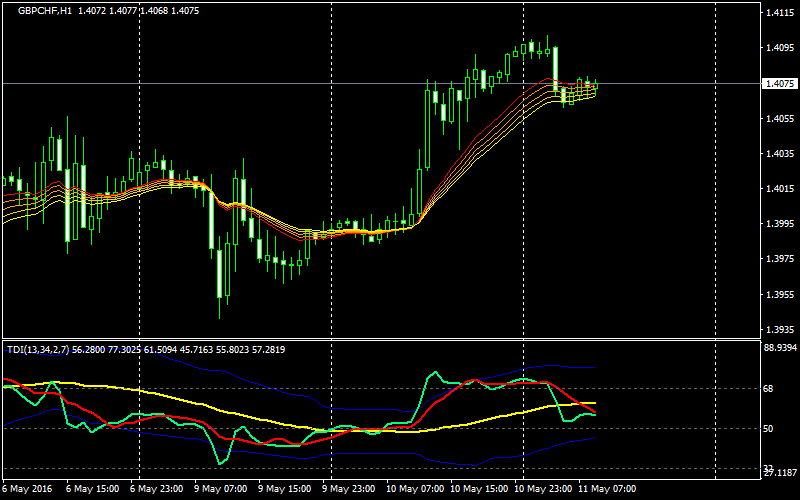
Task: Click the 10 May 23:00 time label
Action: (543, 489)
